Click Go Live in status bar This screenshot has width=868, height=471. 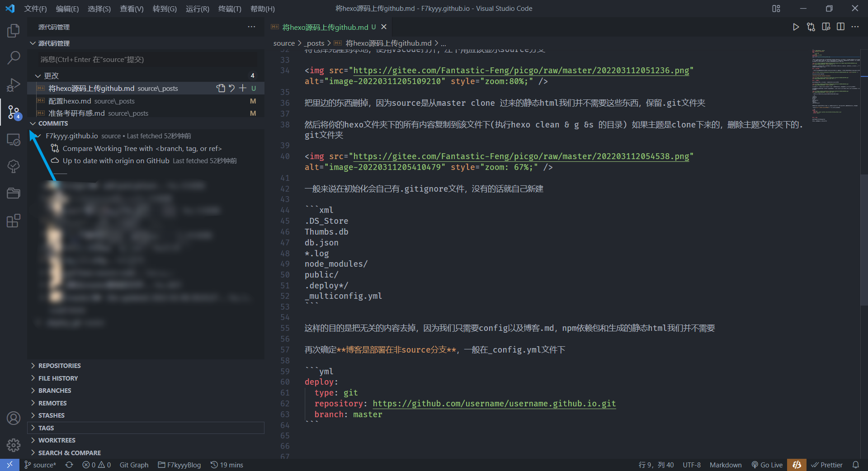[767, 465]
